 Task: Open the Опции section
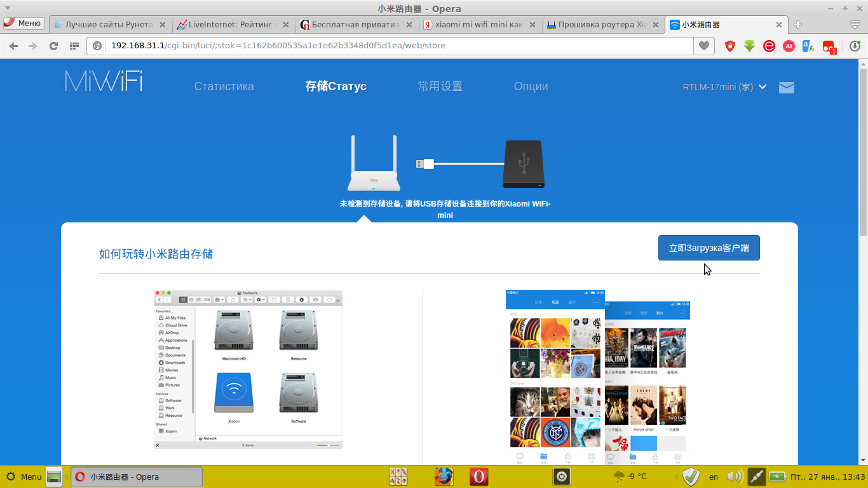coord(531,86)
